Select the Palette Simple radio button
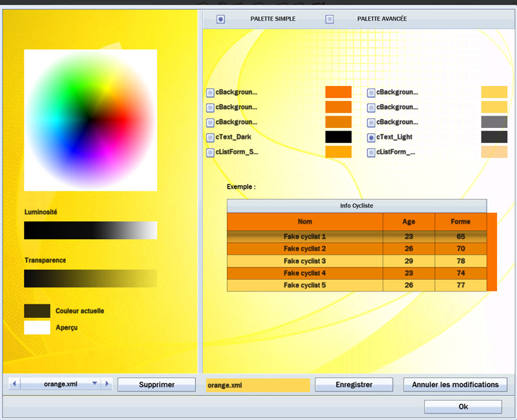 pos(221,19)
